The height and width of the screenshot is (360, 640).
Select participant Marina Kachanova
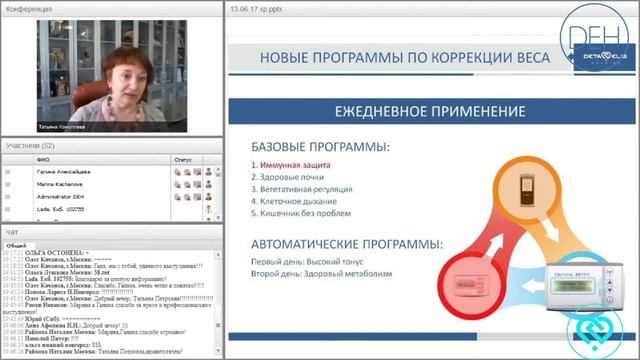[x=59, y=184]
